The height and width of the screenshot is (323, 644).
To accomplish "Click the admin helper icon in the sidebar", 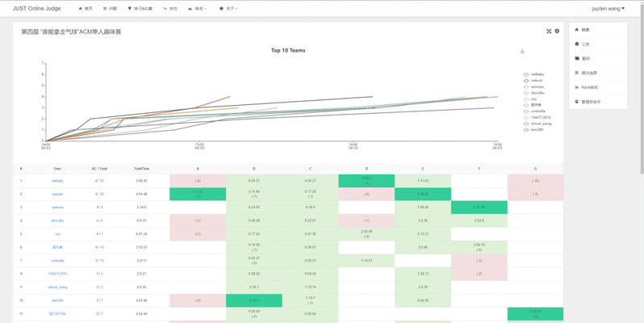I will pyautogui.click(x=576, y=102).
